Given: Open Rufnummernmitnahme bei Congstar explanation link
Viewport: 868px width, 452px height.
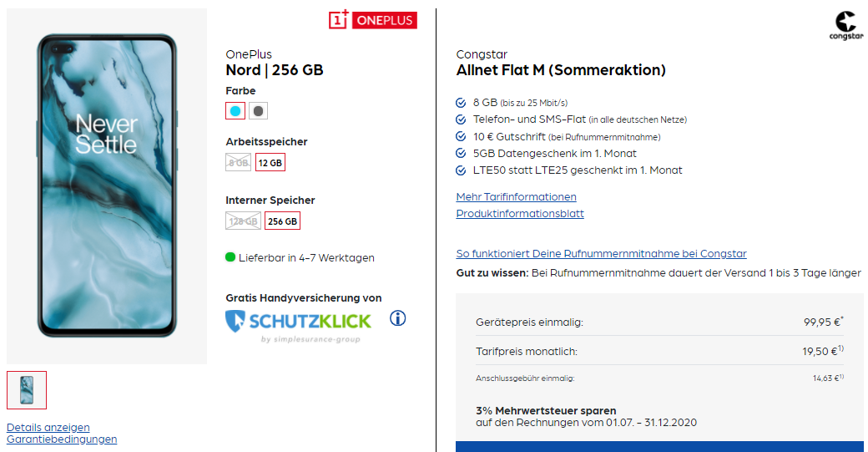Looking at the screenshot, I should (x=601, y=254).
